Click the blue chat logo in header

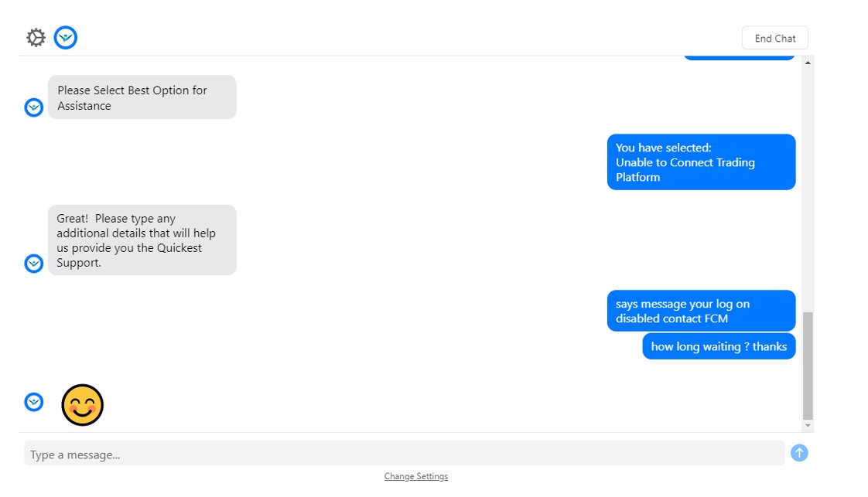pos(65,38)
